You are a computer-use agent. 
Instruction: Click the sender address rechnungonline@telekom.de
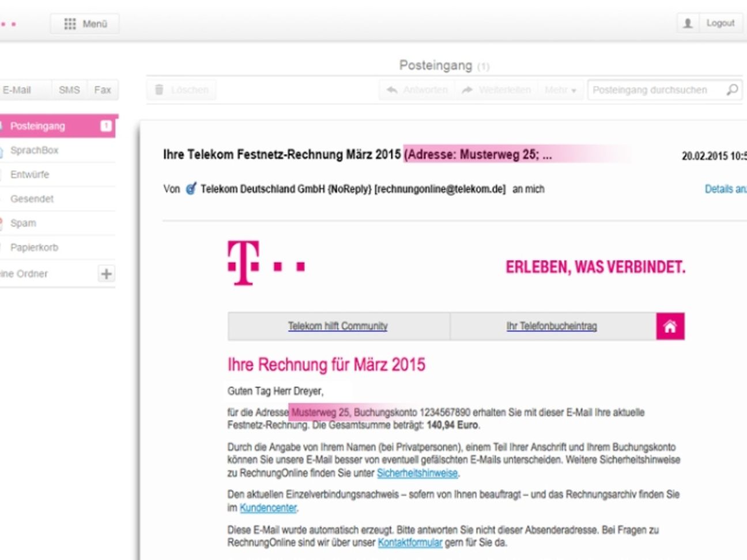(440, 189)
